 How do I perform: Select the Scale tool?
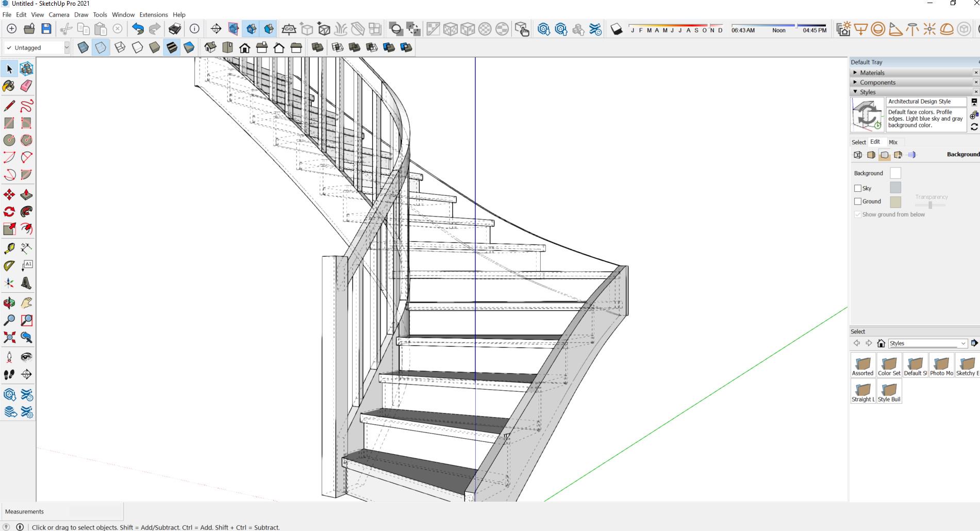9,228
